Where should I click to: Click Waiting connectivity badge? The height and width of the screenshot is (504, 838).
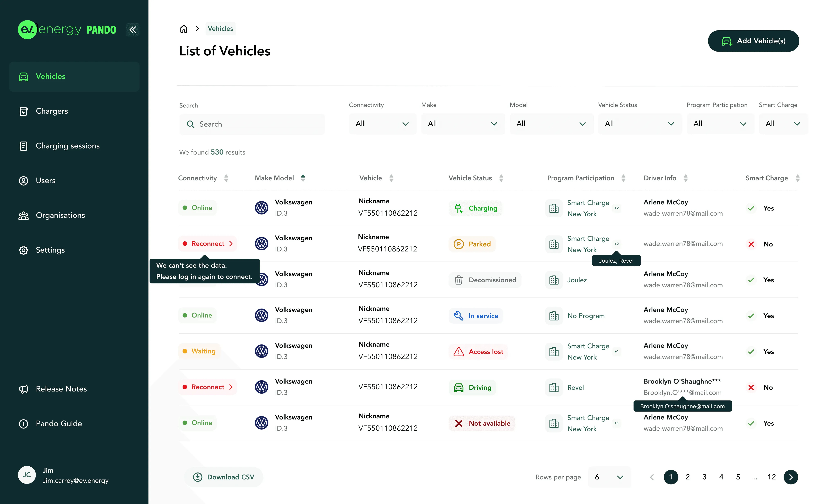tap(199, 351)
